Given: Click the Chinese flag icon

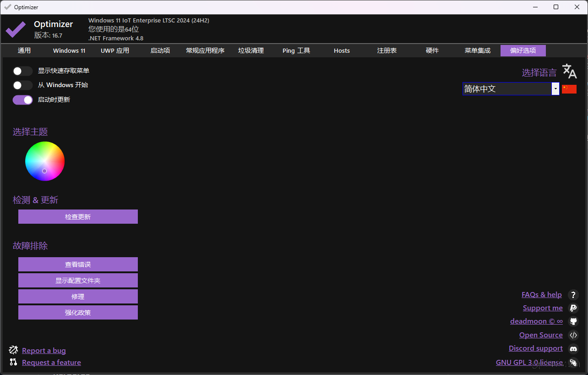Looking at the screenshot, I should [x=569, y=88].
